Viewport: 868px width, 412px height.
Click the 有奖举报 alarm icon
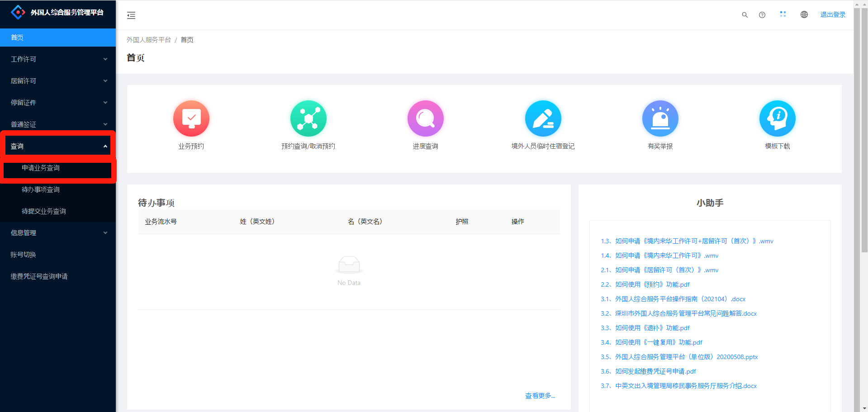[660, 118]
